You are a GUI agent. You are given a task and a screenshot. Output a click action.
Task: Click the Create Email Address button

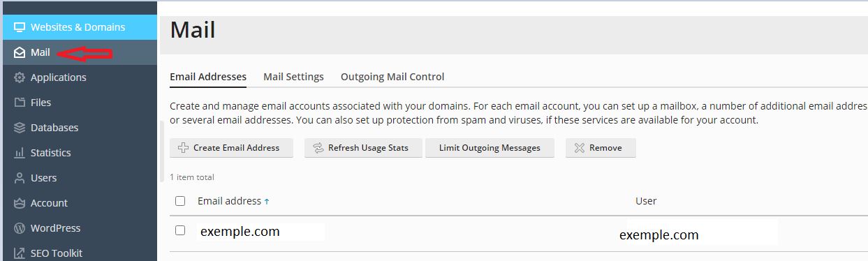click(231, 148)
